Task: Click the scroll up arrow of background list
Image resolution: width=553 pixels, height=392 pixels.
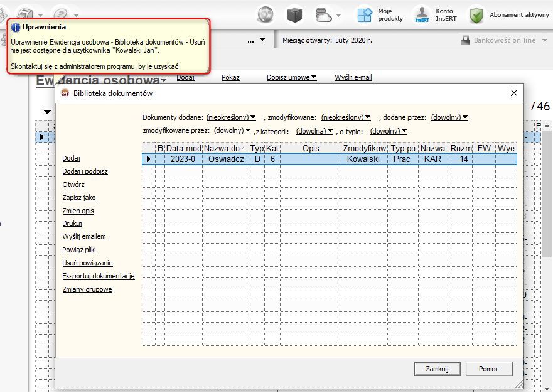Action: (547, 126)
